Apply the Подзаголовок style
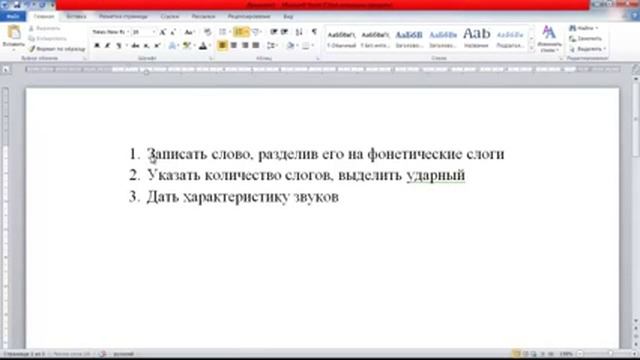This screenshot has width=640, height=360. point(510,38)
